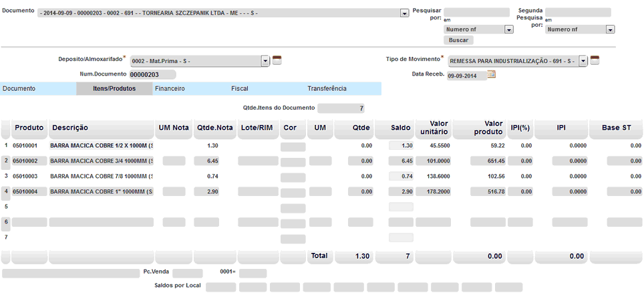This screenshot has height=295, width=644.
Task: Click description BARRA MACICA COBRE 1/2 X 1000M
Action: coord(102,146)
